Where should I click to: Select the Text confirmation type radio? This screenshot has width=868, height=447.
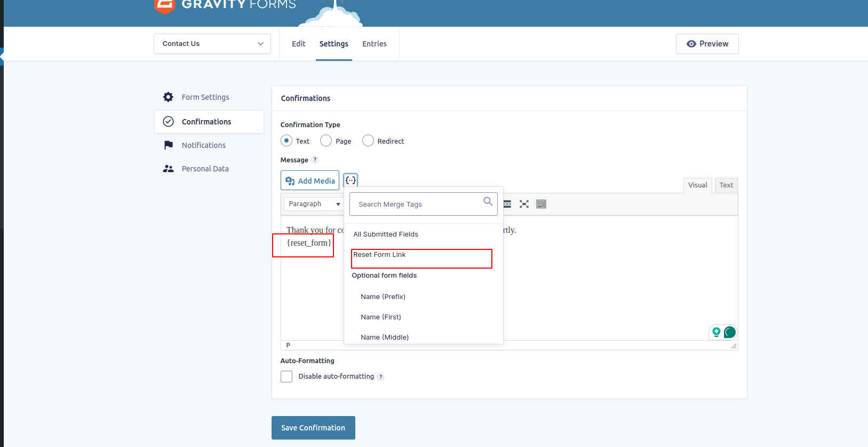tap(286, 141)
